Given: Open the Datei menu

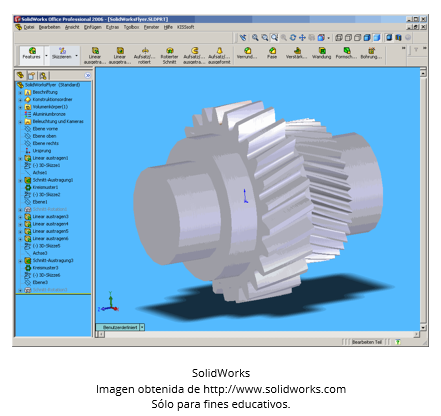Looking at the screenshot, I should 29,27.
